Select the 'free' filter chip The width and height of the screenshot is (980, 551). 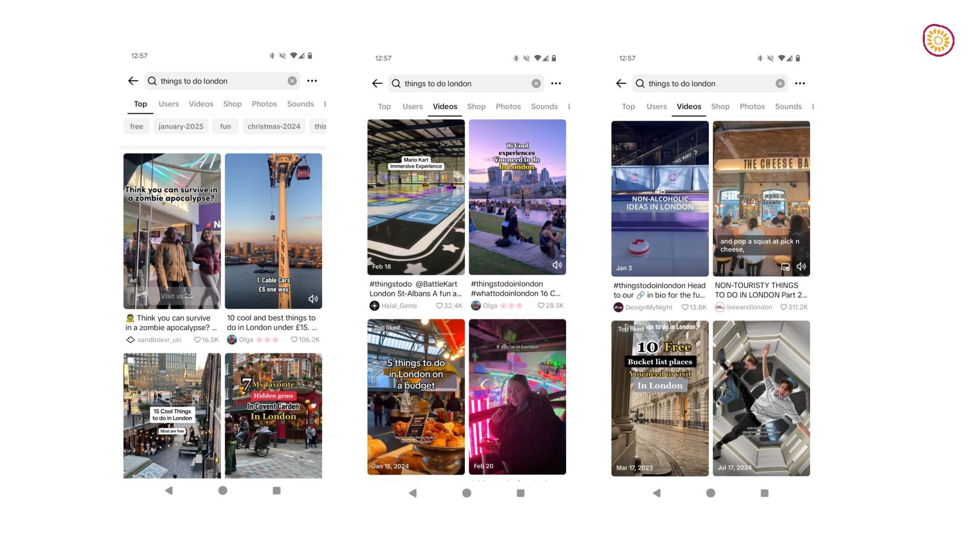click(136, 127)
